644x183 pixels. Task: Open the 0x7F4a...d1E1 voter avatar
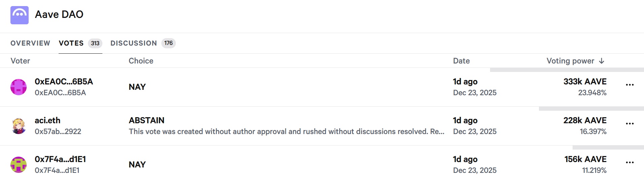[x=19, y=165]
